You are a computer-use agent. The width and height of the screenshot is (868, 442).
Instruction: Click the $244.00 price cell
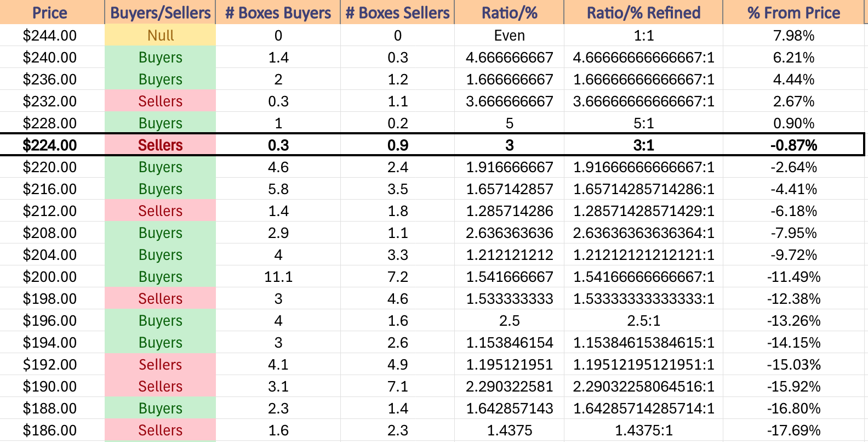pyautogui.click(x=52, y=36)
